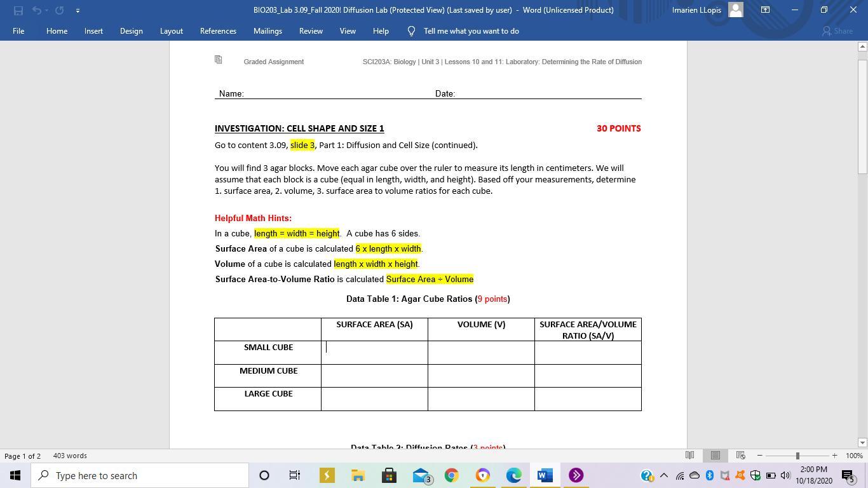Image resolution: width=868 pixels, height=488 pixels.
Task: Click the zoom in plus icon
Action: pos(834,456)
